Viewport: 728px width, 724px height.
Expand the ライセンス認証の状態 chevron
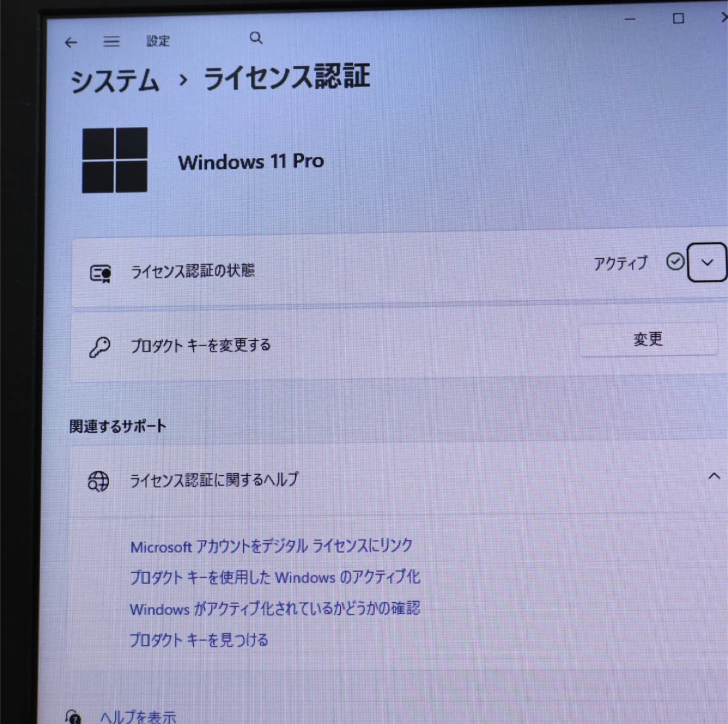[707, 262]
